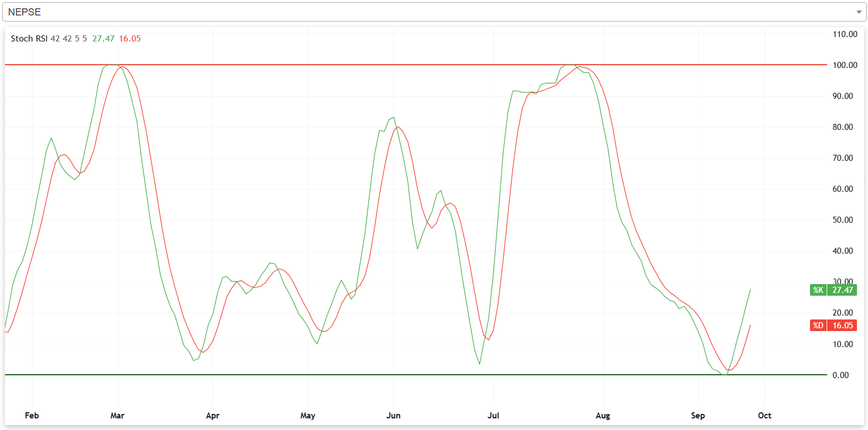
Task: Click the green 27.47 value in the legend
Action: click(103, 39)
